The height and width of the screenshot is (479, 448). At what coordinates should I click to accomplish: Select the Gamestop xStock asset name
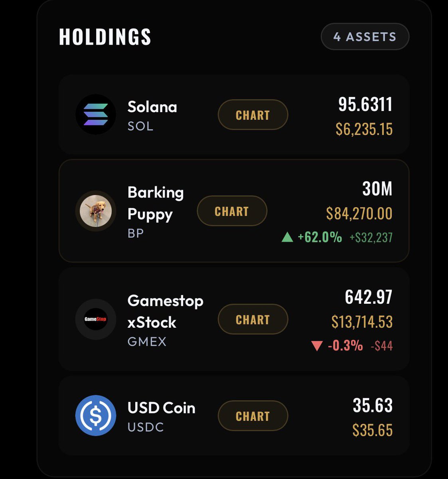point(165,311)
